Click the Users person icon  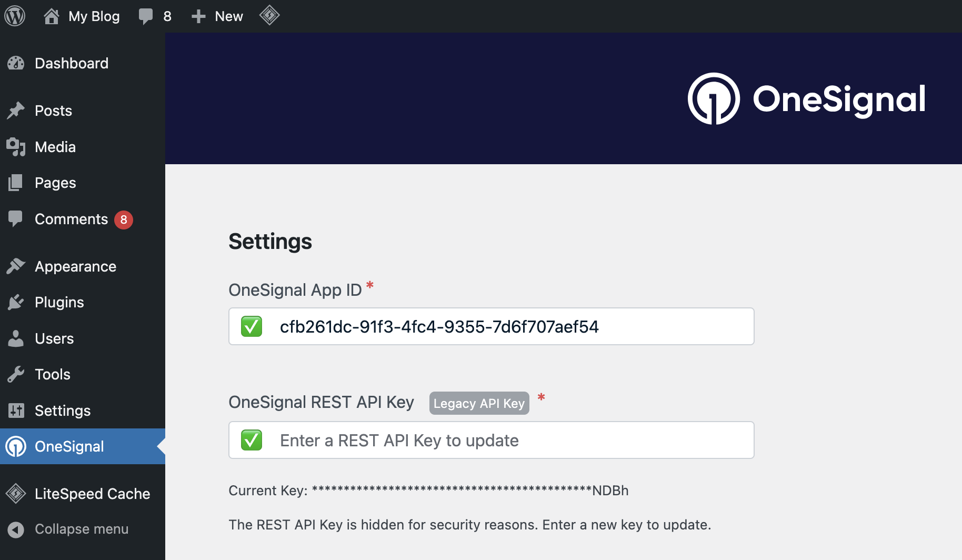coord(16,338)
